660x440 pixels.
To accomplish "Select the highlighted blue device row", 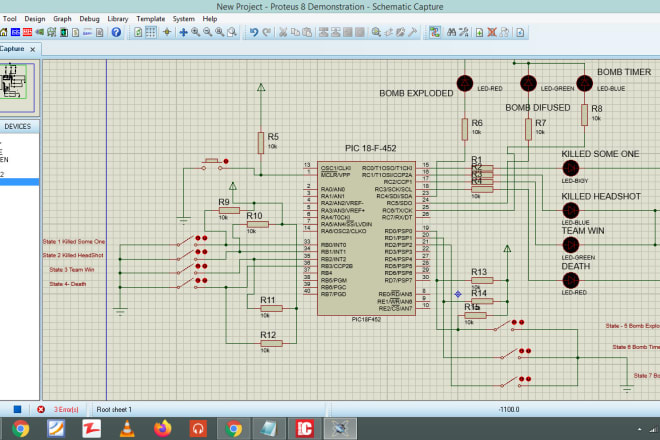I will coord(19,181).
